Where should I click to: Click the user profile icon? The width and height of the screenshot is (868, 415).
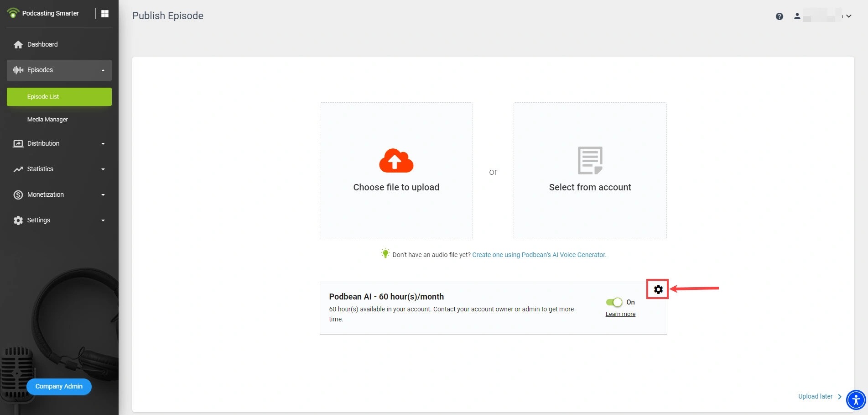click(x=797, y=16)
